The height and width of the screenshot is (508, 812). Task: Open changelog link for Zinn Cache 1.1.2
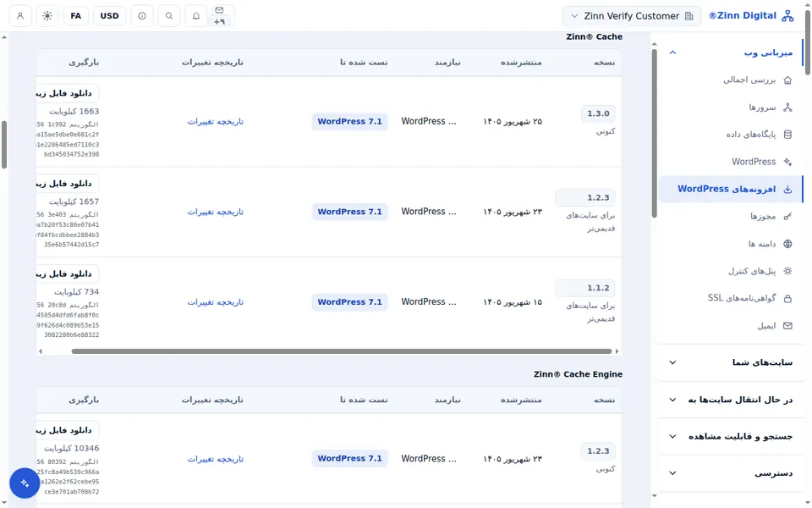[216, 302]
